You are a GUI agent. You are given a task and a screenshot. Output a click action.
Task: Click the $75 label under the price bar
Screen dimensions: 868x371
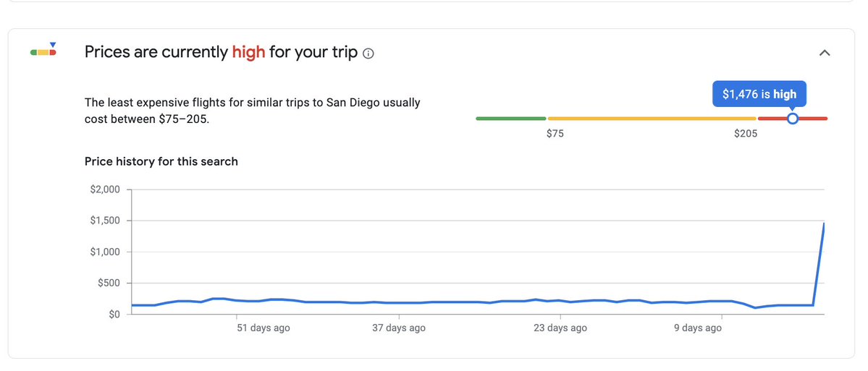[555, 134]
